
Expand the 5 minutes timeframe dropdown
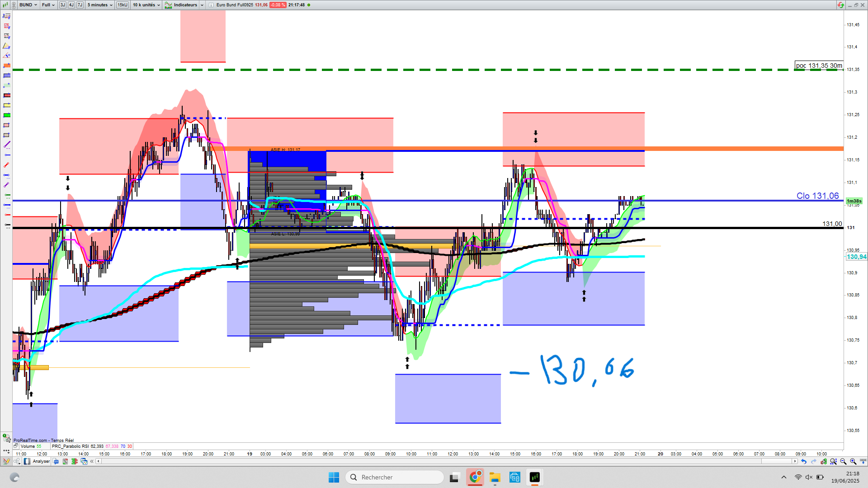pos(100,5)
